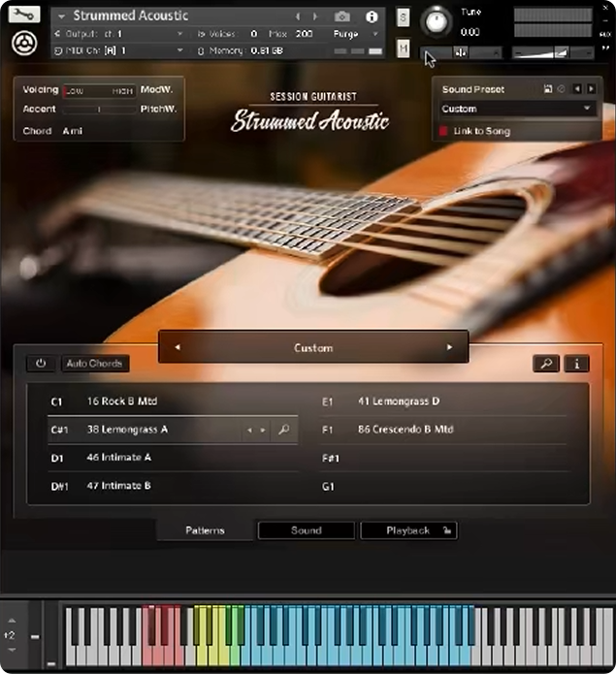The height and width of the screenshot is (674, 616).
Task: Click the double-arrow icon below AUX
Action: pos(605,48)
